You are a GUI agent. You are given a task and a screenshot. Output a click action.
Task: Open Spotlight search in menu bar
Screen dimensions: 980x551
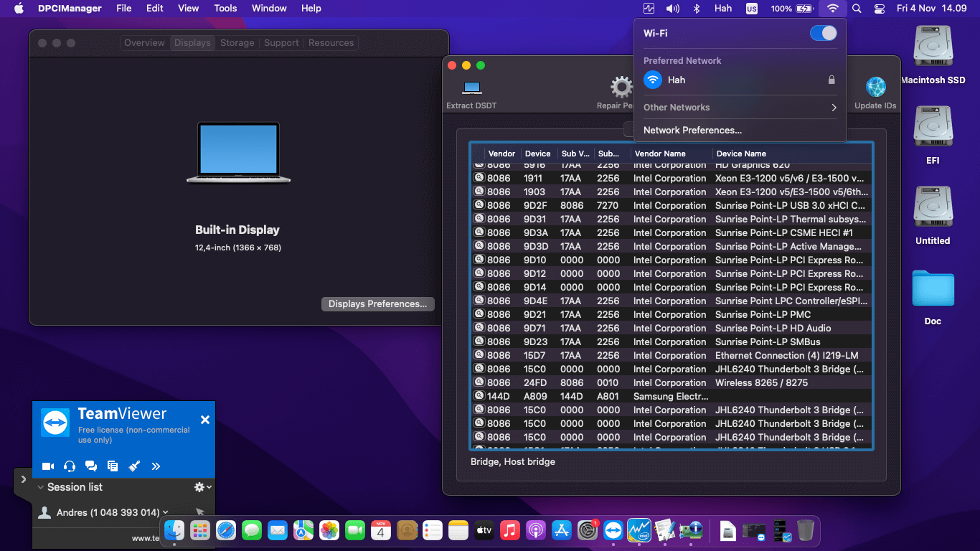pos(857,9)
